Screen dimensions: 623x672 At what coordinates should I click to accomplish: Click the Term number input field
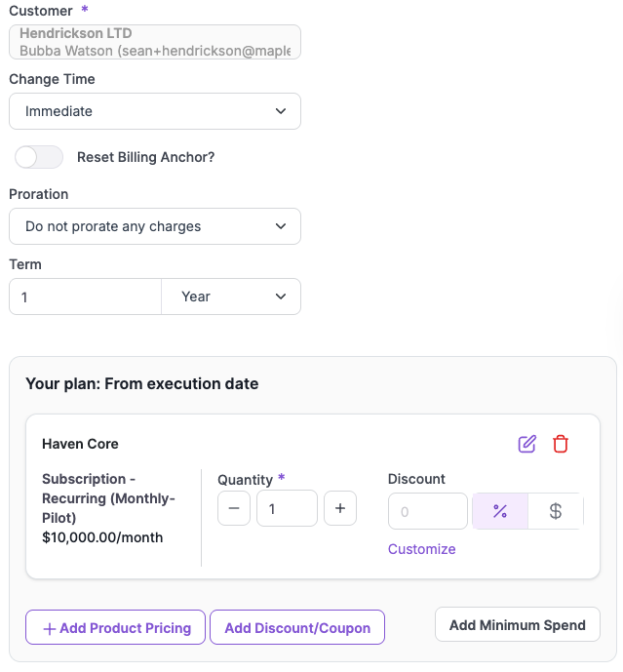coord(85,296)
